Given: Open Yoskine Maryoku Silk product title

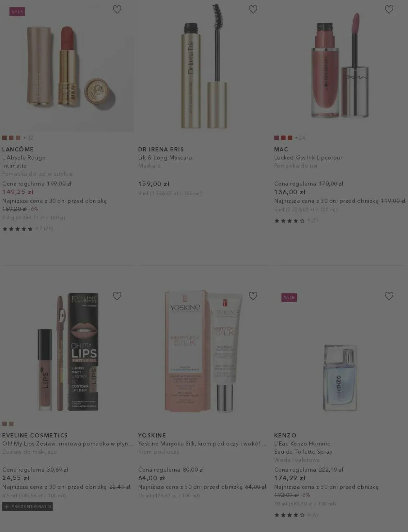Looking at the screenshot, I should [202, 443].
